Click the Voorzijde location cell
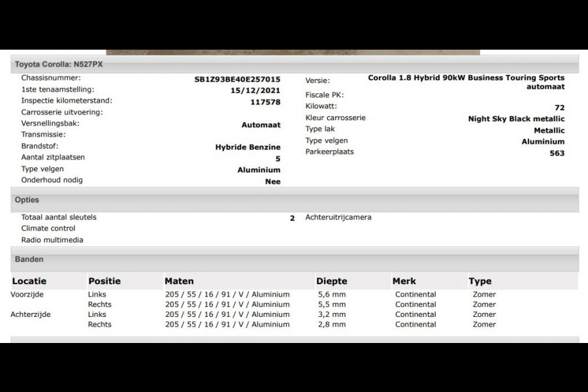This screenshot has width=588, height=392. click(x=27, y=295)
